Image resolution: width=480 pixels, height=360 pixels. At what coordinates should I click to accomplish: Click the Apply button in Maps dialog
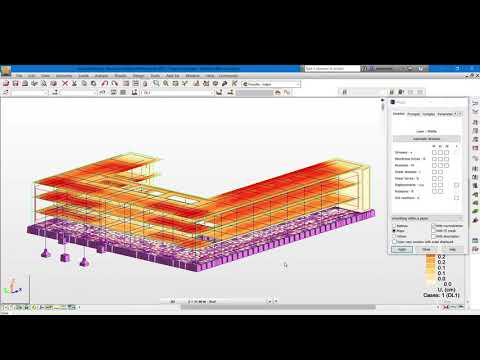pos(402,249)
